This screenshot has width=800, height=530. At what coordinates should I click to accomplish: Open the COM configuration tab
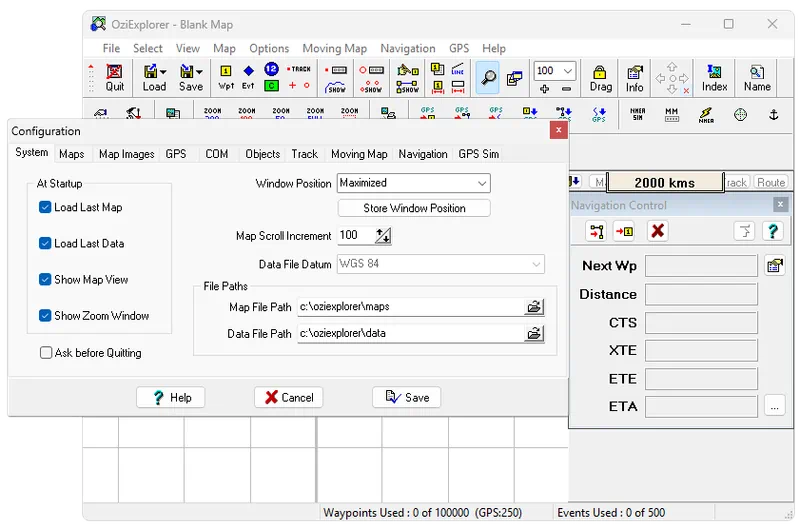coord(217,154)
